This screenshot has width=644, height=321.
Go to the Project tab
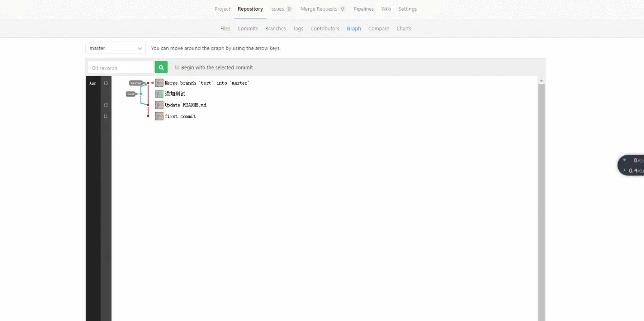pyautogui.click(x=222, y=9)
